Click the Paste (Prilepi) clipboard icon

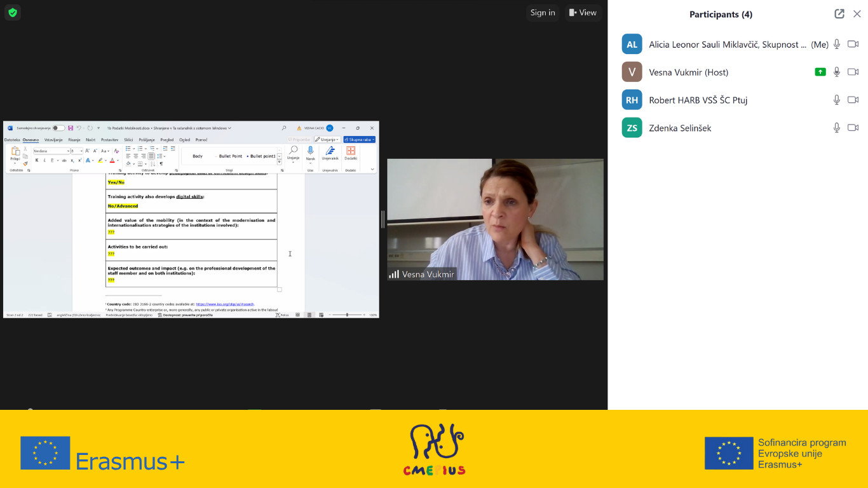point(15,152)
